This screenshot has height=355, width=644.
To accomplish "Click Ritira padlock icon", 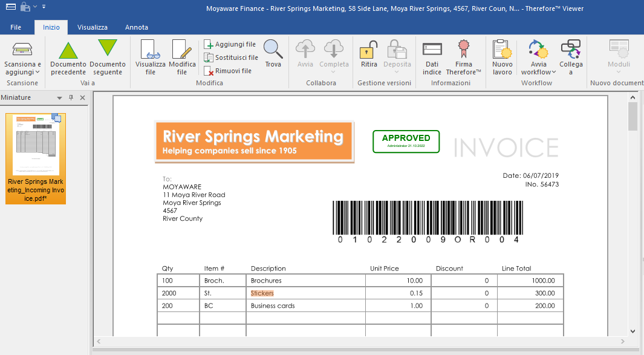I will pos(369,50).
